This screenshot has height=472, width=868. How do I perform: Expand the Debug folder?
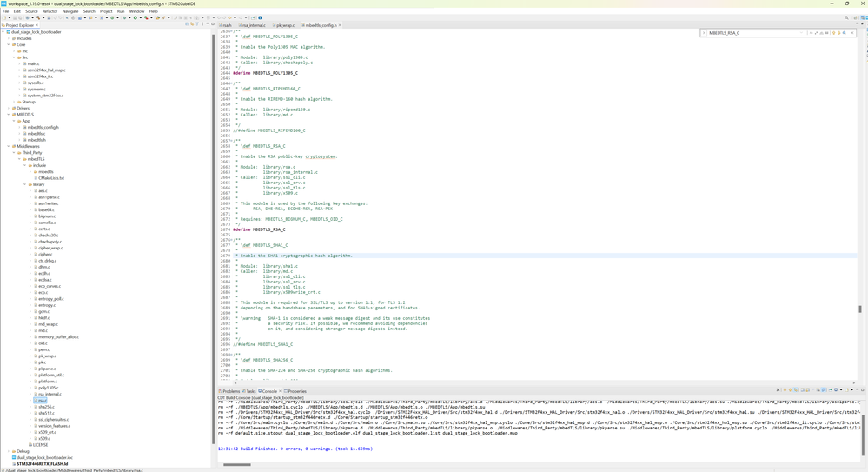(9, 451)
